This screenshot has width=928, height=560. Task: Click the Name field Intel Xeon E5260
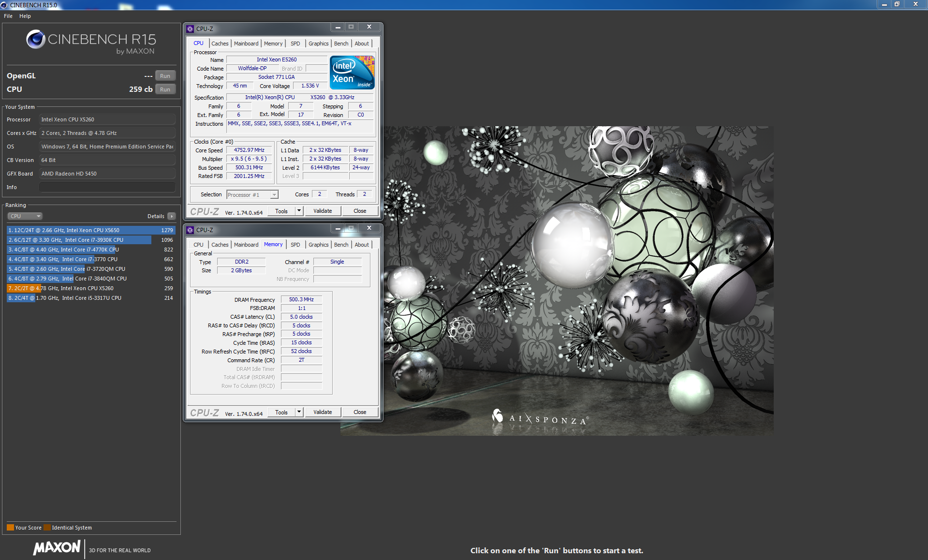pyautogui.click(x=277, y=59)
